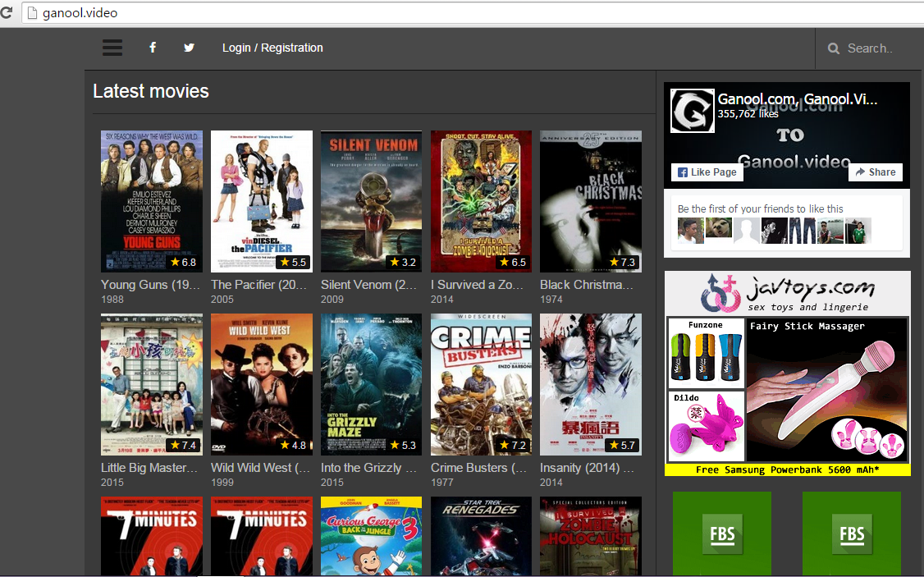Open the Crime Busters poster
This screenshot has height=577, width=924.
482,384
